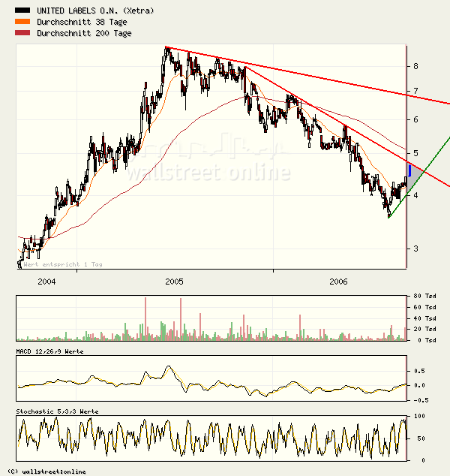
Task: Click the 2004 x-axis year label
Action: coord(46,282)
